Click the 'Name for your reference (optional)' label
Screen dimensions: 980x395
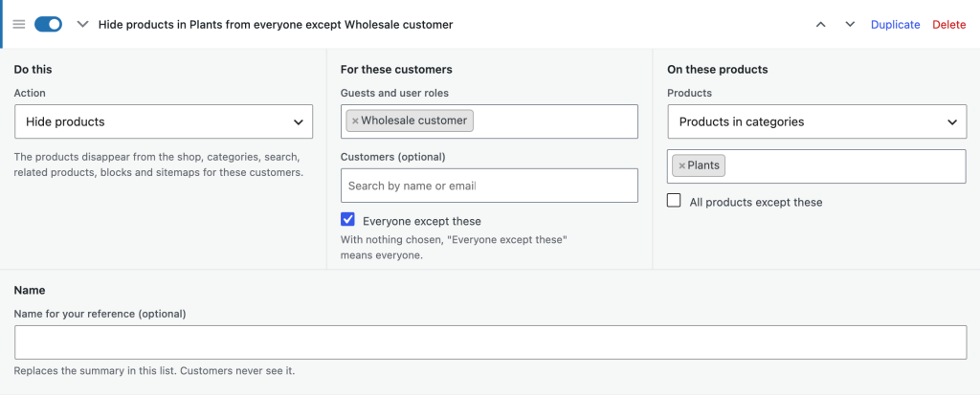click(100, 314)
